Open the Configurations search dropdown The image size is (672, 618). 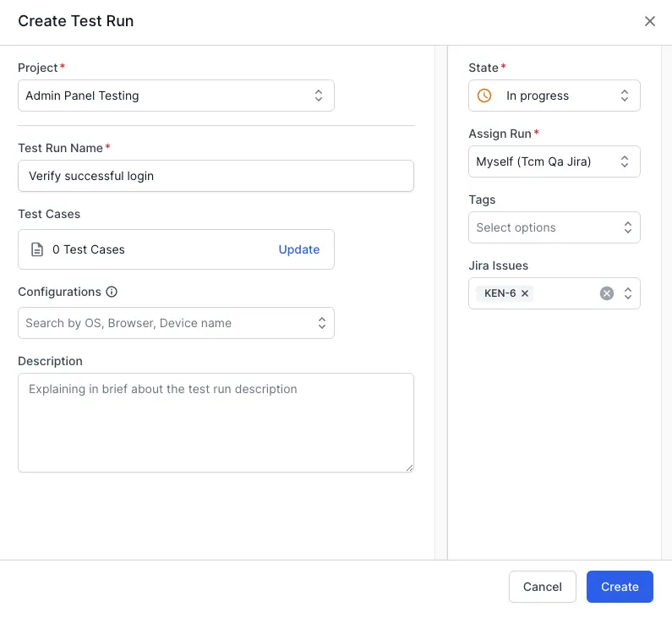(176, 323)
